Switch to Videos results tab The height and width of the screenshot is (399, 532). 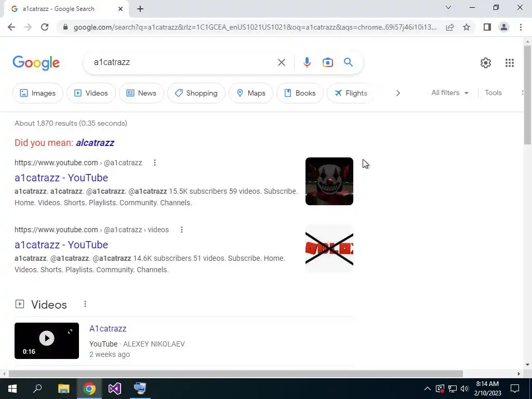click(x=91, y=93)
